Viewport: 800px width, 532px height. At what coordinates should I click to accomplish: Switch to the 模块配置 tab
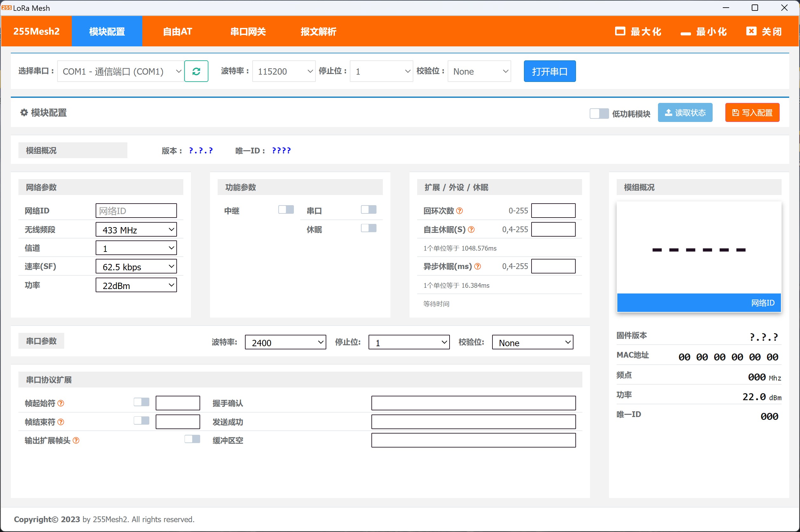pos(107,31)
